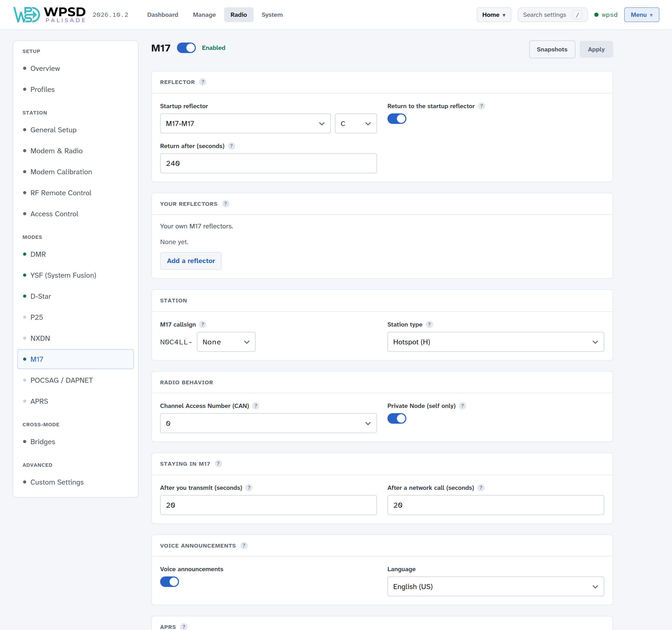Select the Radio tab
Screen dimensions: 672x630
point(239,15)
